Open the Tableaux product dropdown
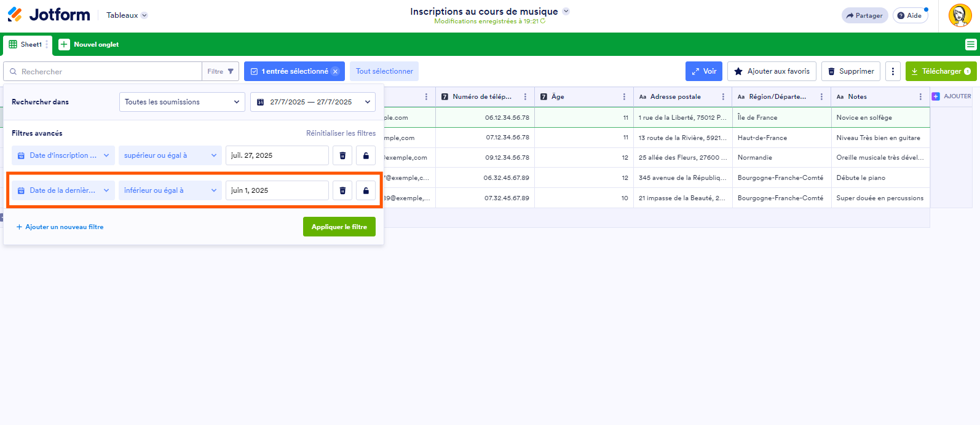The height and width of the screenshot is (425, 980). tap(127, 15)
